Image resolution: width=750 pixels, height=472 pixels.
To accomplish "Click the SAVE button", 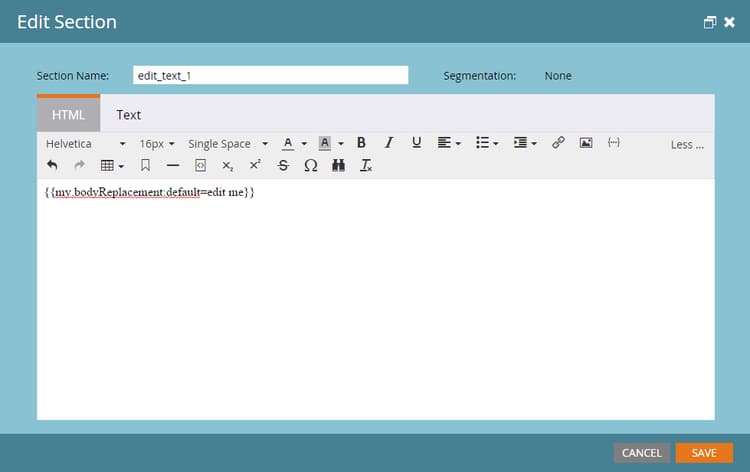I will [x=704, y=452].
